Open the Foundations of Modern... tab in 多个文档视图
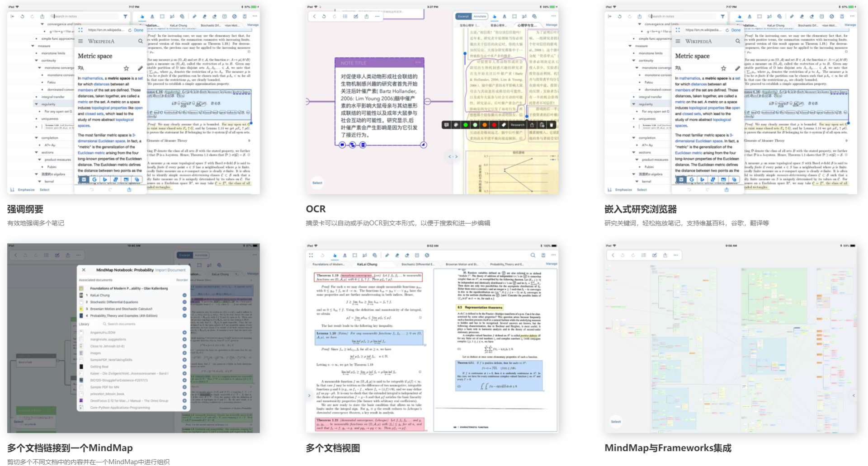 coord(328,264)
